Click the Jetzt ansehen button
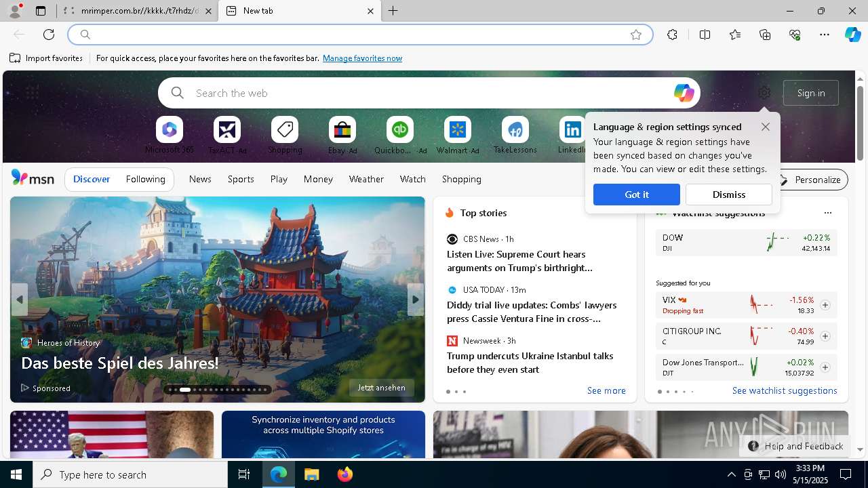Image resolution: width=868 pixels, height=488 pixels. [x=381, y=388]
